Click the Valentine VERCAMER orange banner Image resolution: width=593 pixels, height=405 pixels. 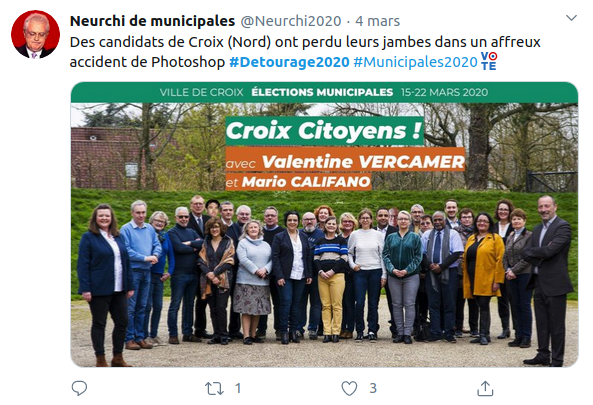[345, 161]
